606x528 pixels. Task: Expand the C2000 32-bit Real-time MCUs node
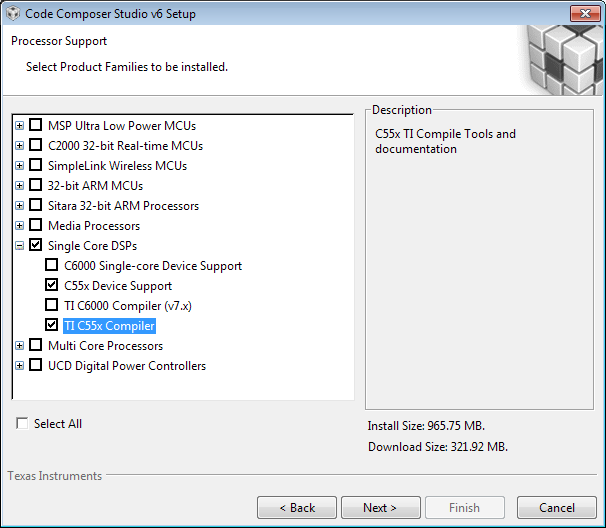(x=19, y=146)
